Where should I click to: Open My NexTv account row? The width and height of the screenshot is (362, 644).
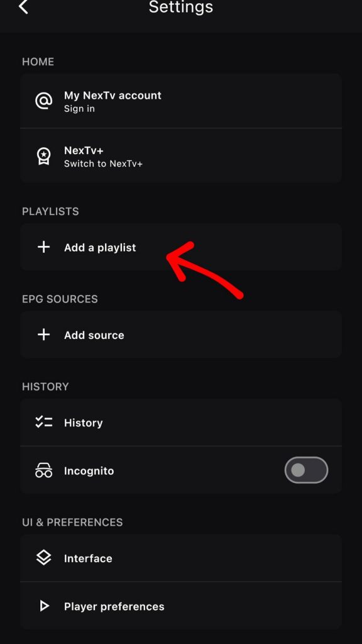point(181,101)
